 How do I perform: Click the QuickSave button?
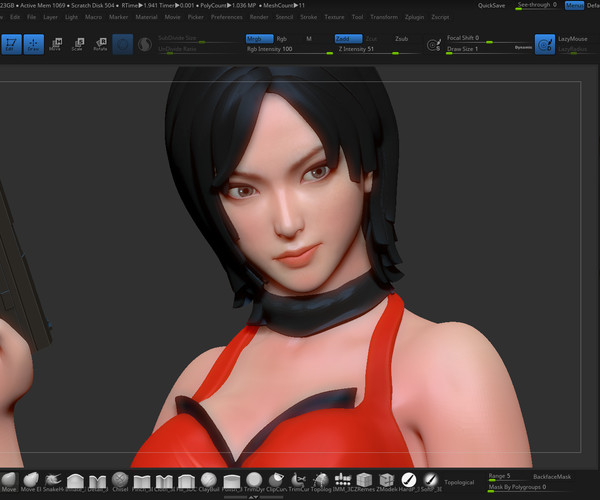pyautogui.click(x=492, y=5)
